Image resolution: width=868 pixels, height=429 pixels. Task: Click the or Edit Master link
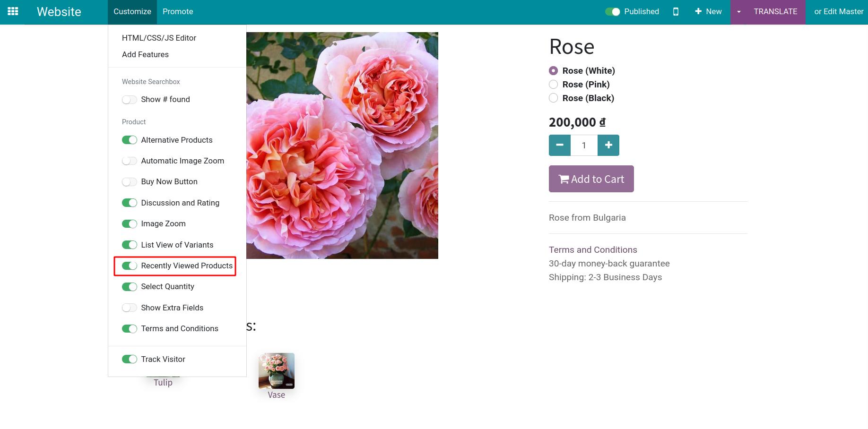click(838, 11)
